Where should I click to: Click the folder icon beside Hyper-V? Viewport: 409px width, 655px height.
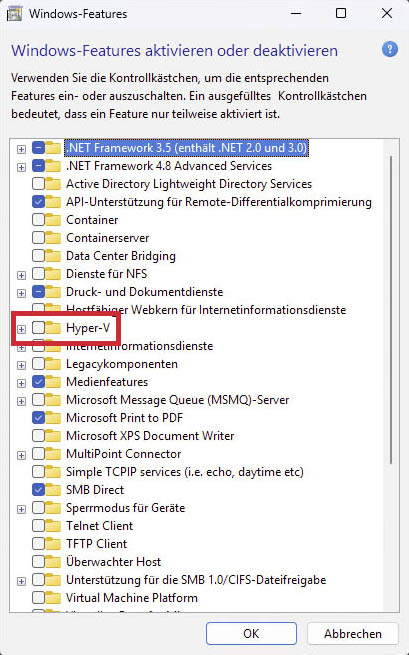(x=53, y=328)
